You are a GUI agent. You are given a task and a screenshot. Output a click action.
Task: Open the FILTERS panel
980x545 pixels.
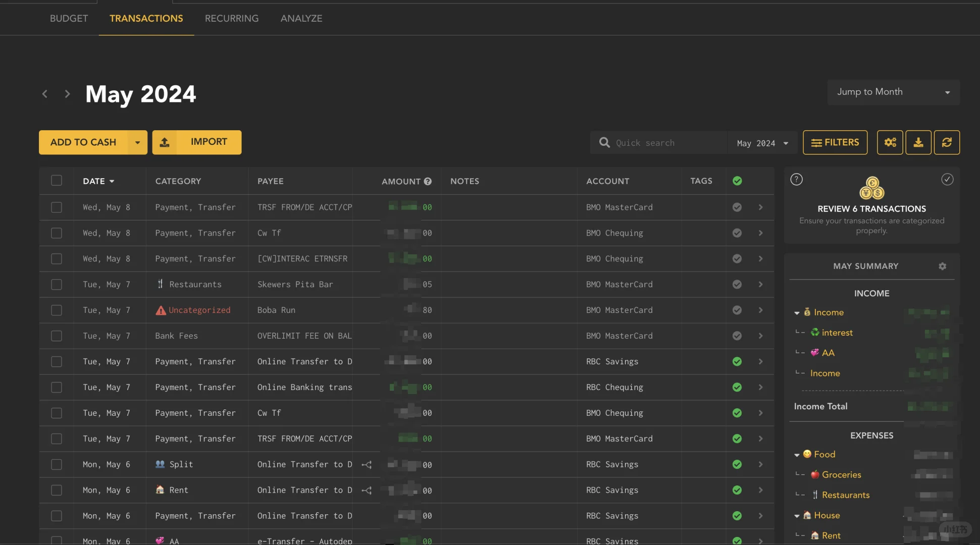835,142
